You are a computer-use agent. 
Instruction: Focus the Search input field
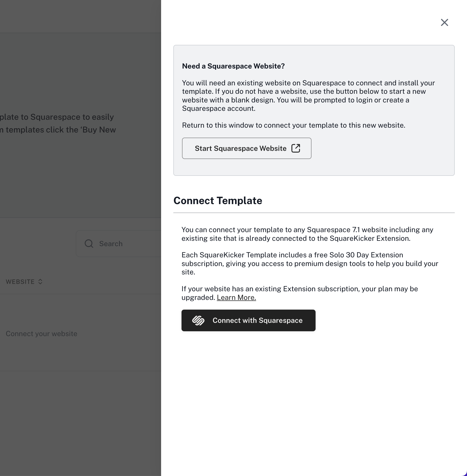(119, 244)
